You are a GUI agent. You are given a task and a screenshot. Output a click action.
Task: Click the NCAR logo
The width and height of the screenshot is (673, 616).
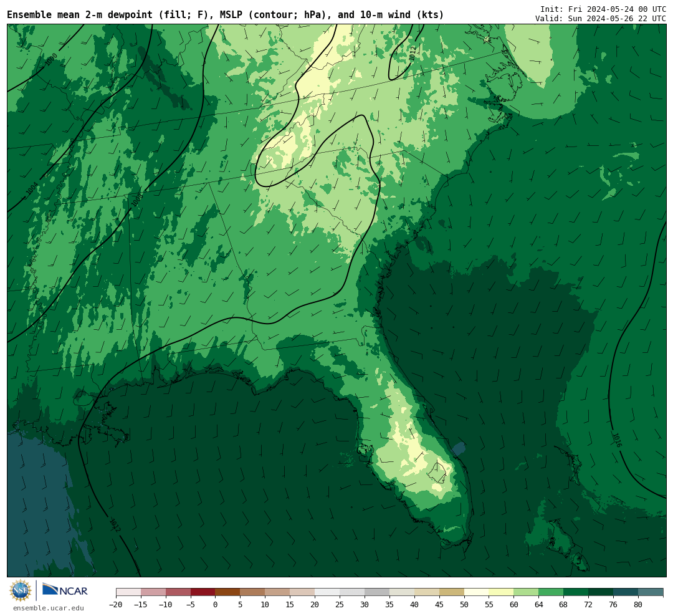pos(65,590)
